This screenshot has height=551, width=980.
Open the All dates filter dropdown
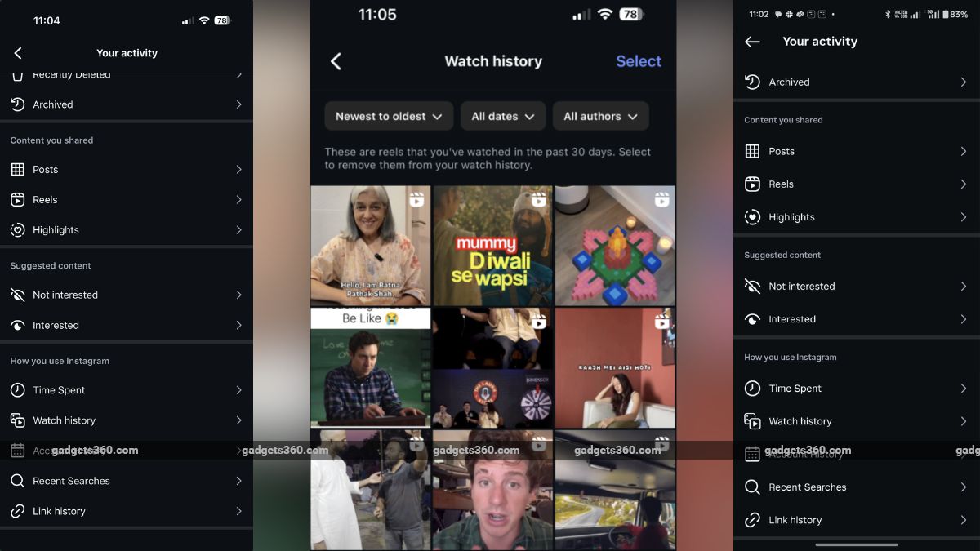[x=502, y=116]
